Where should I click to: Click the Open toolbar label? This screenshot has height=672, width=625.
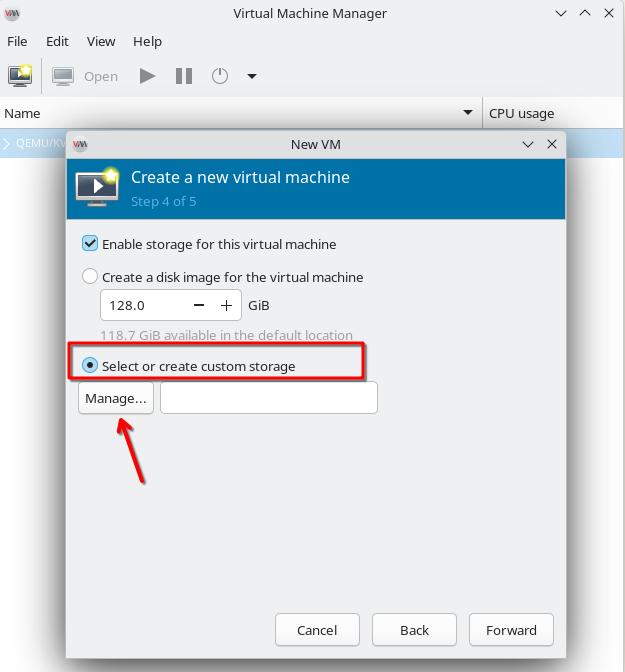click(x=101, y=76)
